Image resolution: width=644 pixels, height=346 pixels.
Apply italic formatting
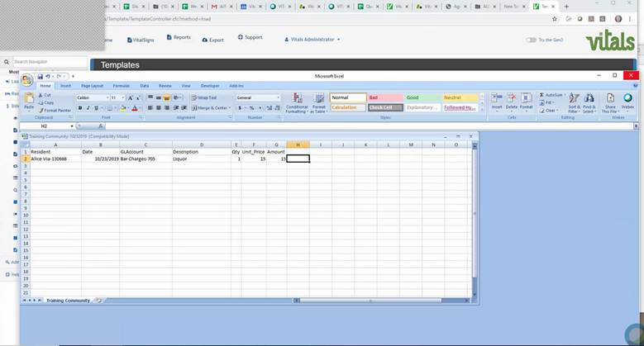tap(88, 108)
